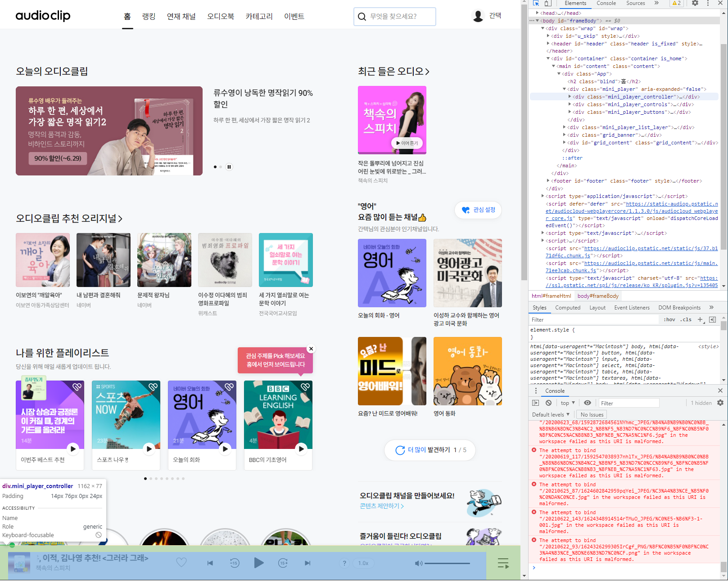Go to the 카테고리 tab
This screenshot has height=583, width=728.
tap(259, 16)
